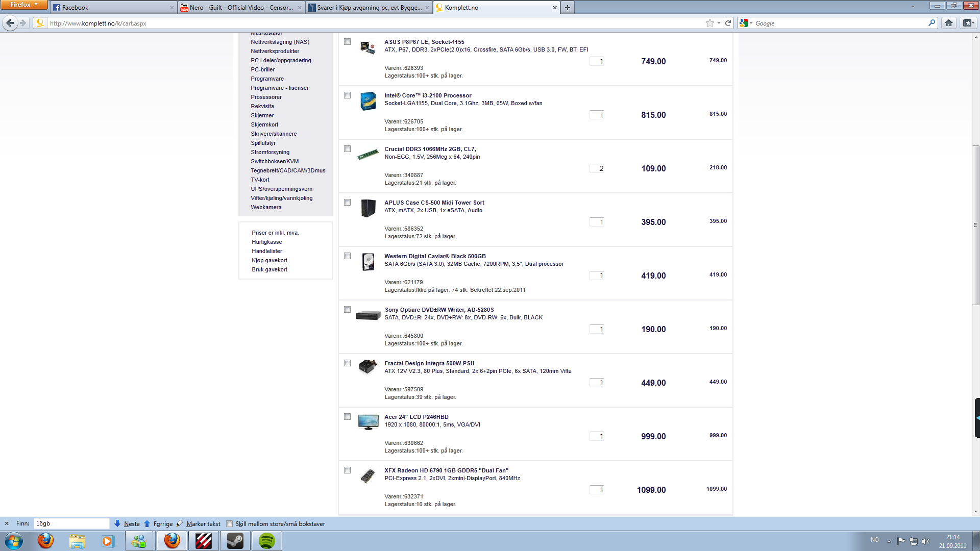This screenshot has height=551, width=980.
Task: Enable Skill mellom store/små bokstaver checkbox
Action: click(230, 524)
